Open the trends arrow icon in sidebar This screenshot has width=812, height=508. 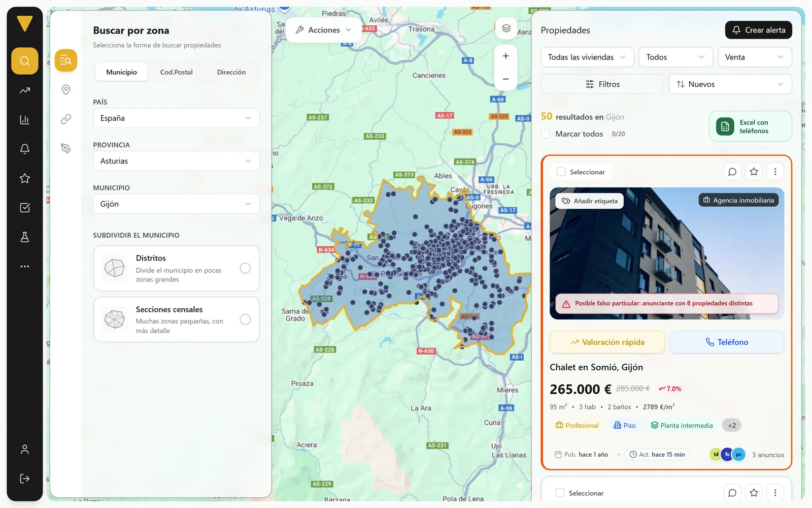point(25,90)
